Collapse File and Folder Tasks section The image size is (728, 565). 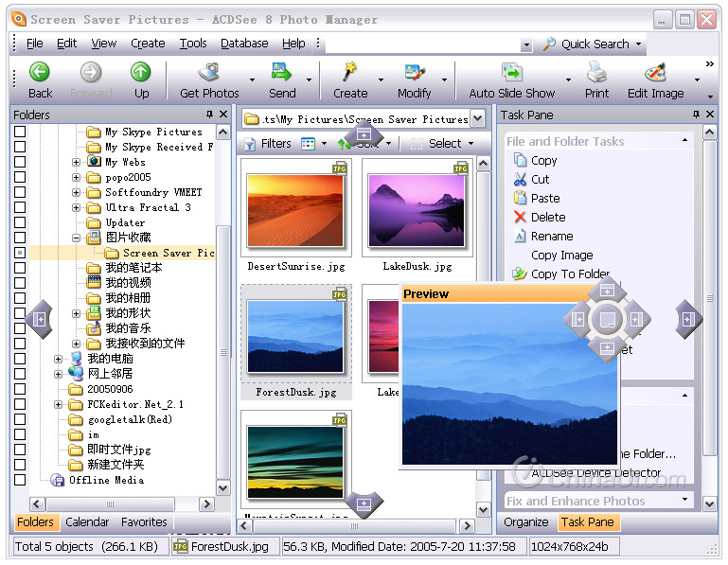click(684, 140)
